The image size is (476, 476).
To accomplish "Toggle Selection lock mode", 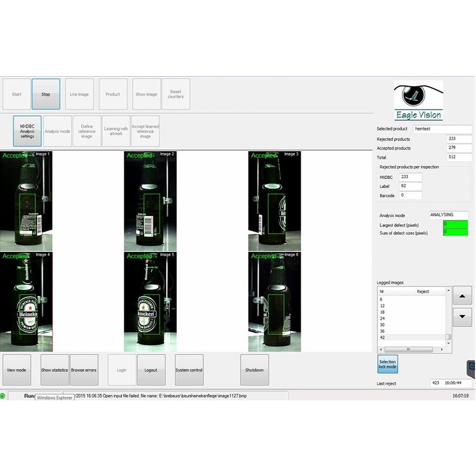I will coord(388,364).
